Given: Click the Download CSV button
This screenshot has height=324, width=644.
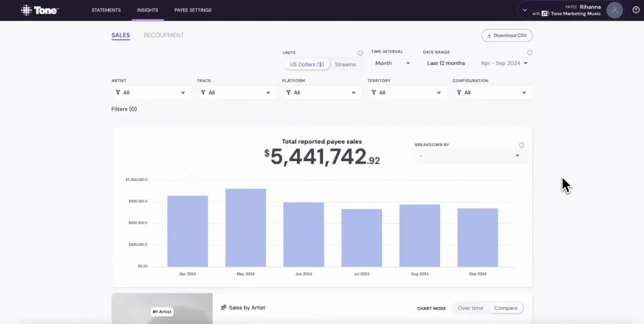Looking at the screenshot, I should [507, 36].
